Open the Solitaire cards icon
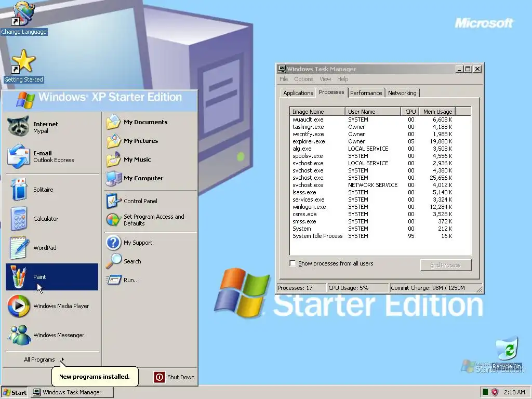Screen dimensions: 532x399 [19, 189]
